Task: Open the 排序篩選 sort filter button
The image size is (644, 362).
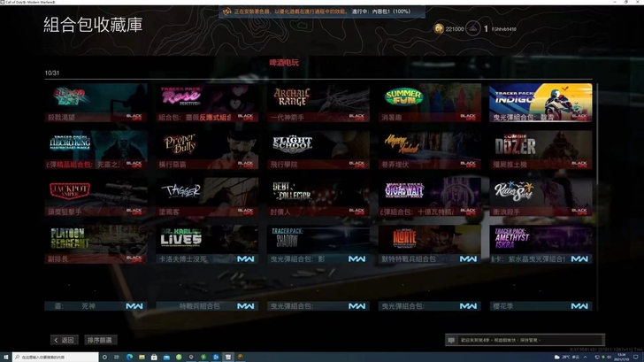Action: coord(100,340)
